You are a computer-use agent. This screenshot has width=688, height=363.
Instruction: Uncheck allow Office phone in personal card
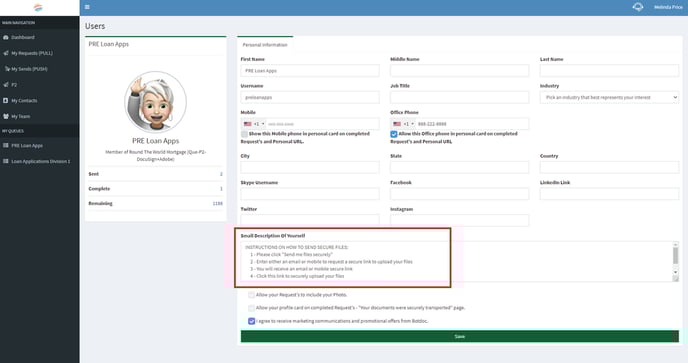click(394, 134)
